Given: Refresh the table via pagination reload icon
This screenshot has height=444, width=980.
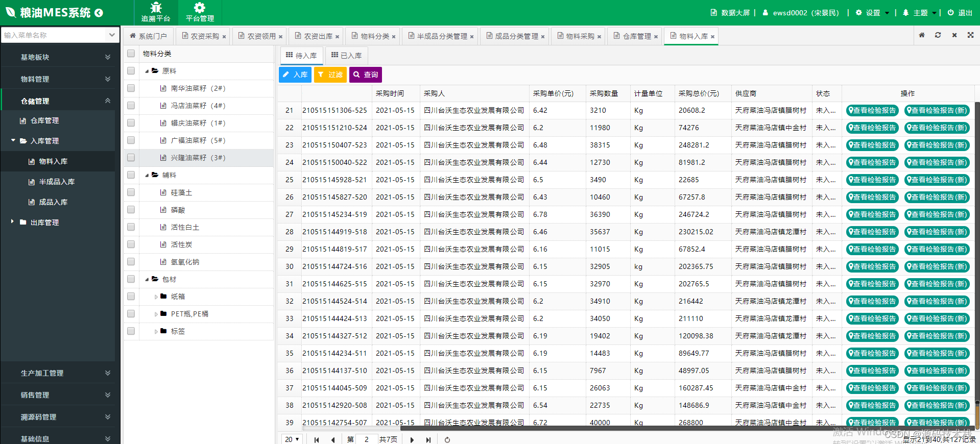Looking at the screenshot, I should (x=447, y=439).
